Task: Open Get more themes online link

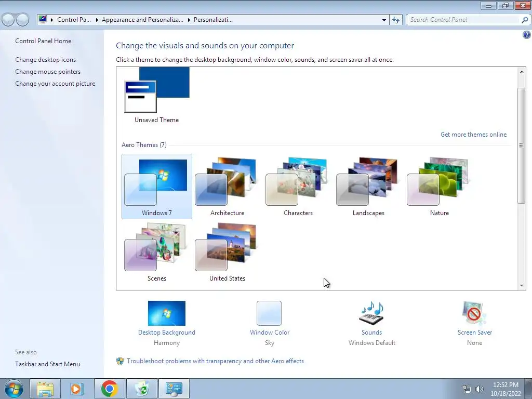Action: coord(473,135)
